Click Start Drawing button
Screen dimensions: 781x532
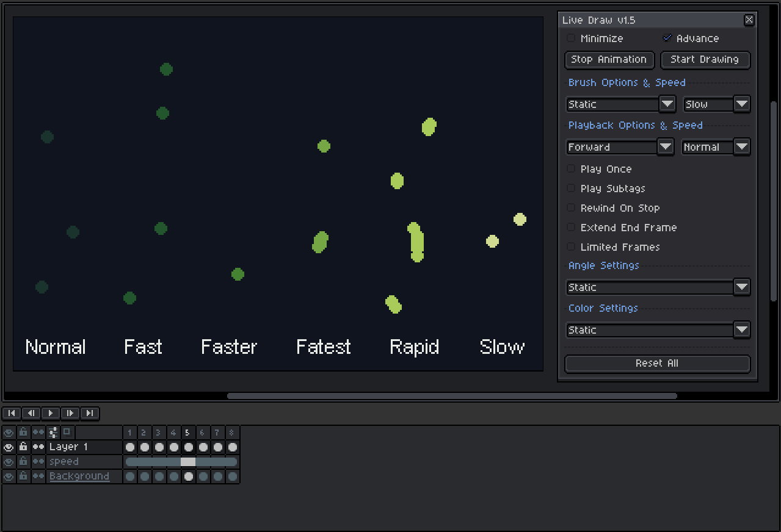point(705,60)
